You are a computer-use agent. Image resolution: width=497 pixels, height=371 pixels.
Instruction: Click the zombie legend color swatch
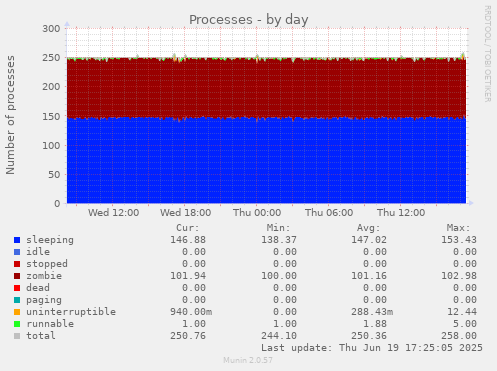17,276
